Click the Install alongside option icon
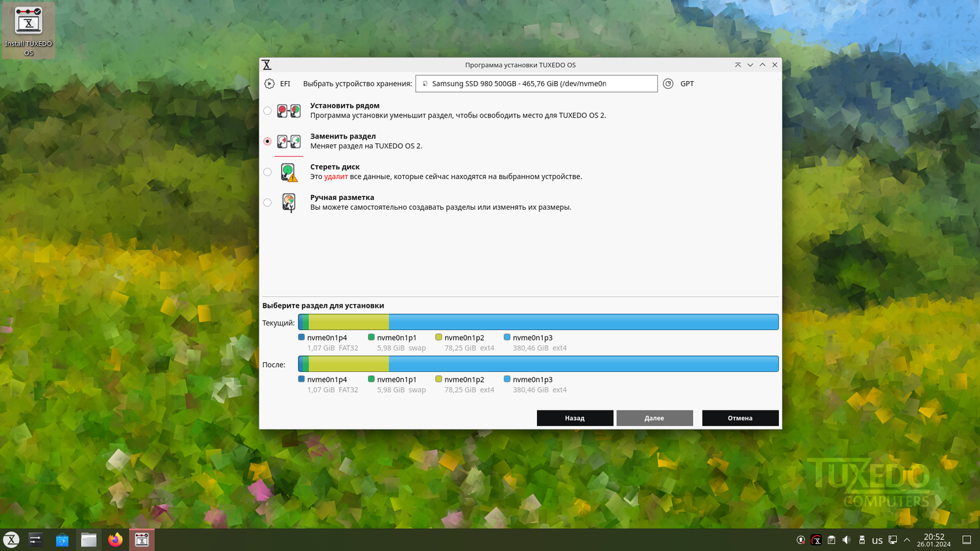 pos(289,110)
